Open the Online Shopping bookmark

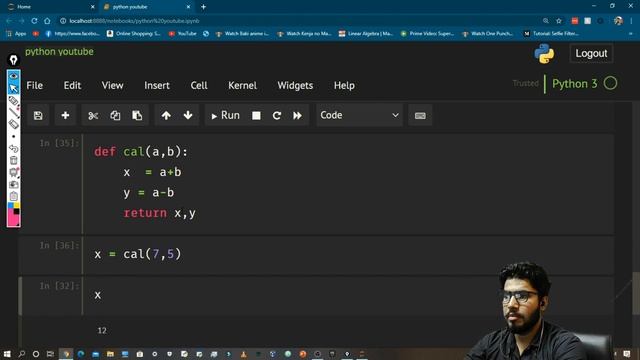point(134,33)
